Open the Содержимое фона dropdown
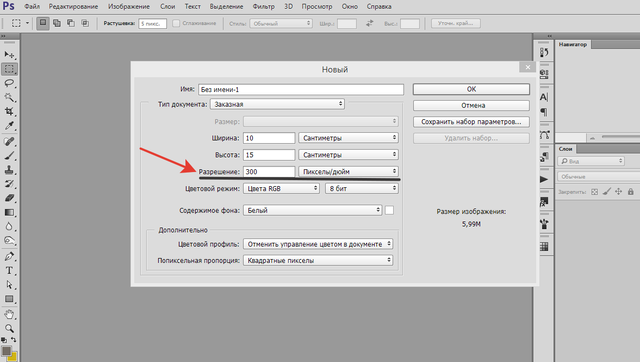Screen dimensions: 640x362 [312, 210]
